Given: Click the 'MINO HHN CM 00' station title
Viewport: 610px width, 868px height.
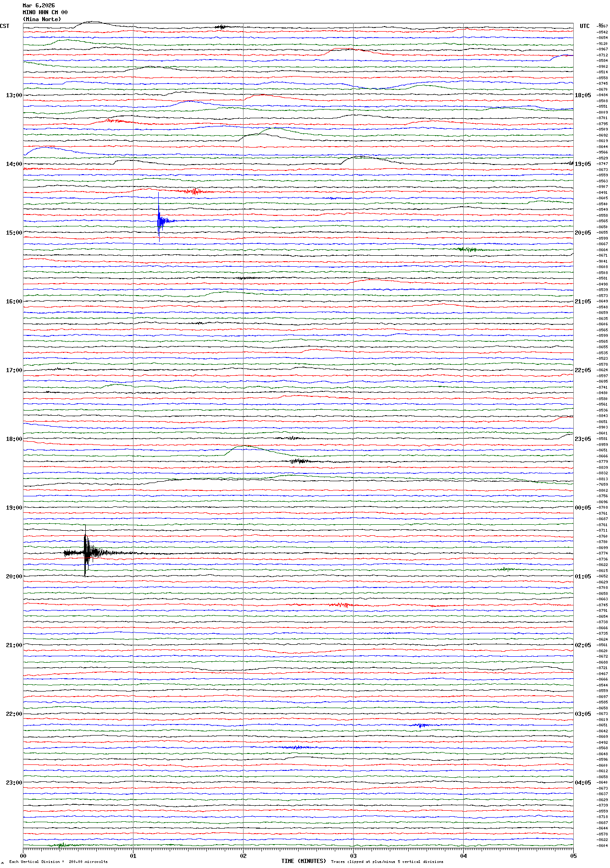Looking at the screenshot, I should coord(45,12).
